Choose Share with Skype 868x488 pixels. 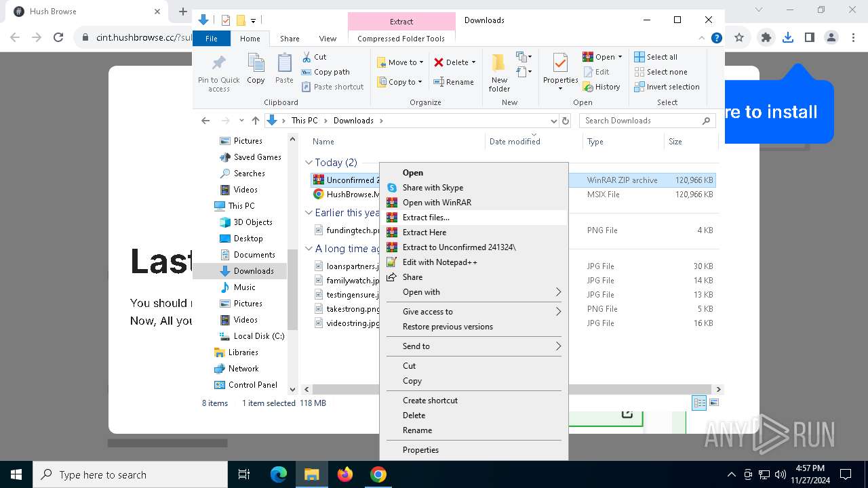point(473,188)
